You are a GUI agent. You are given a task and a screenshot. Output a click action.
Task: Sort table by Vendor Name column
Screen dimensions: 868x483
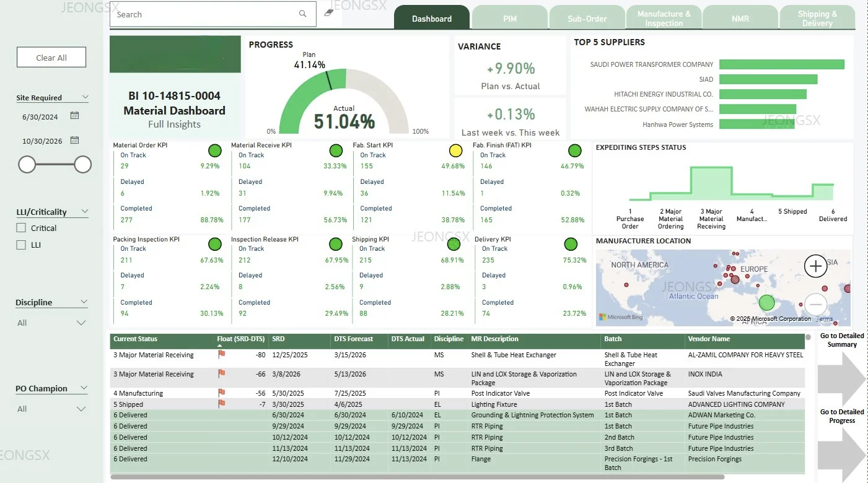[x=709, y=339]
